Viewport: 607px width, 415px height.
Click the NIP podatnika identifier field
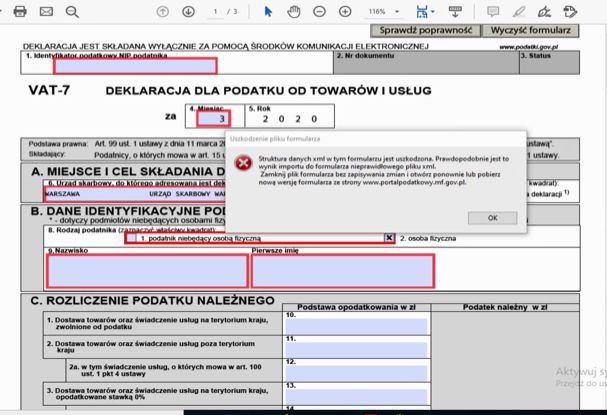tap(135, 67)
